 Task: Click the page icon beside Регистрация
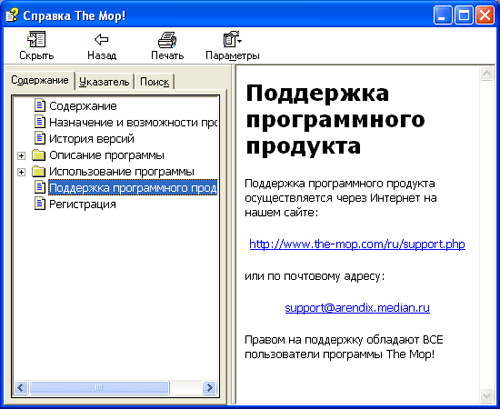pyautogui.click(x=40, y=203)
